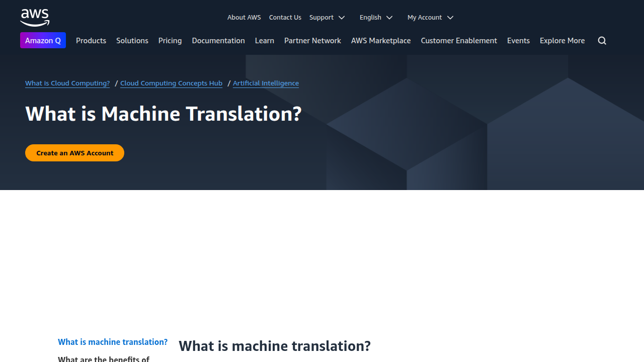The image size is (644, 362).
Task: Open Contact Us link
Action: (x=285, y=17)
